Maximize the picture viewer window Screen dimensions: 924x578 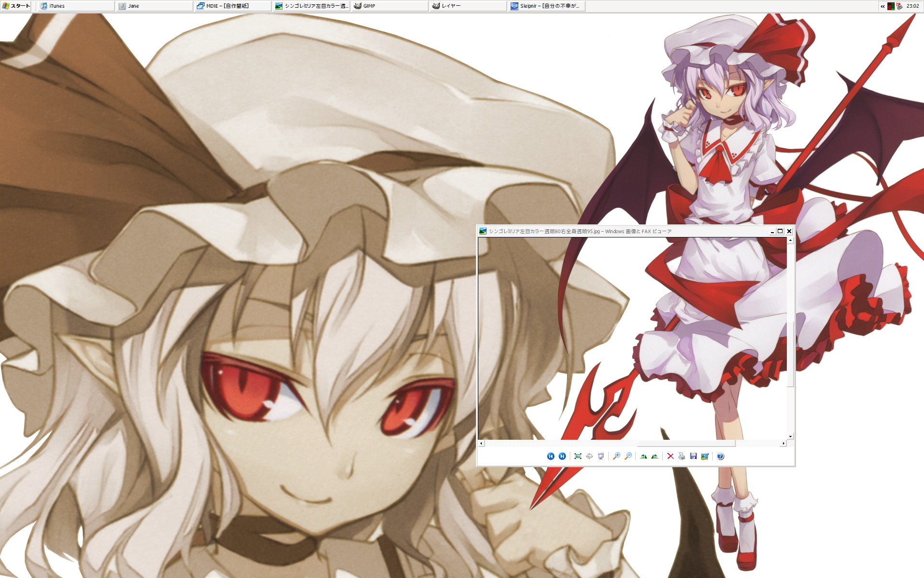(x=780, y=231)
